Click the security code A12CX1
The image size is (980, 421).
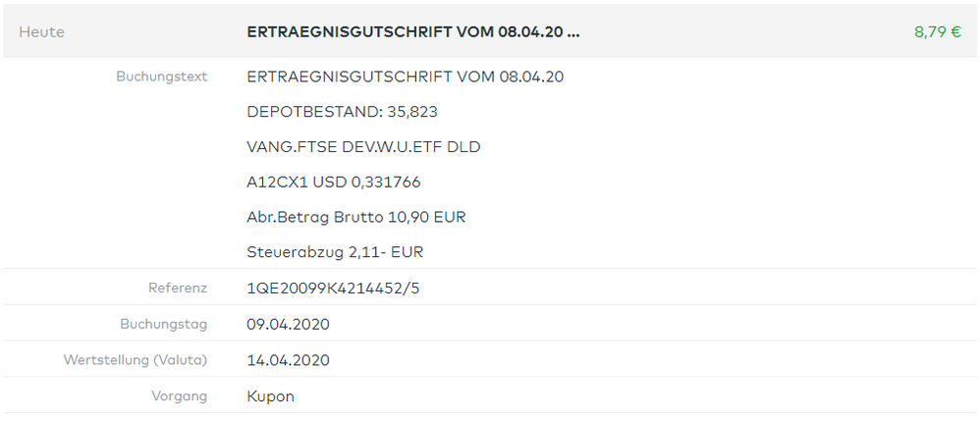click(277, 183)
